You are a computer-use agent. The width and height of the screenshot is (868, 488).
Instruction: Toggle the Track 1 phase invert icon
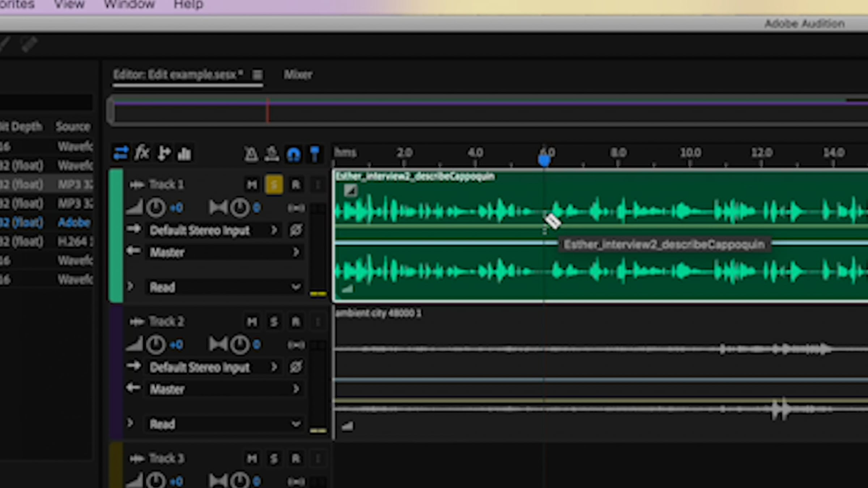pos(296,230)
